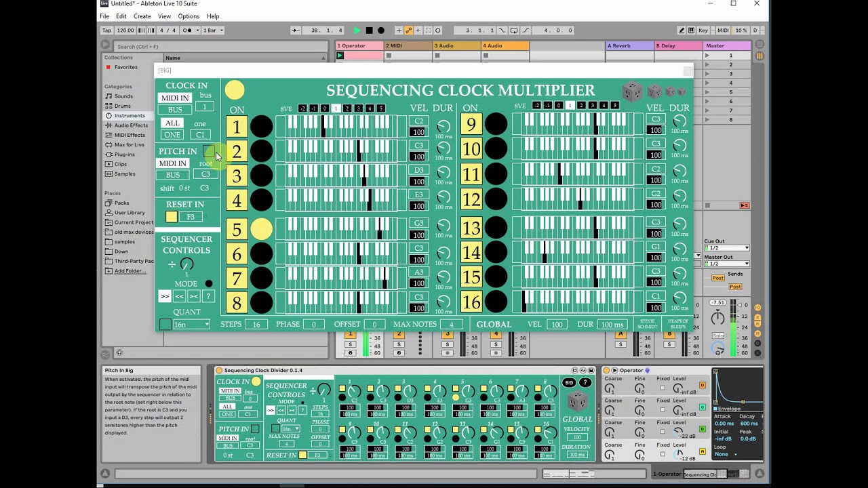Toggle the PITCH IN checkbox in BIG window
Viewport: 868px width, 488px height.
[x=208, y=151]
